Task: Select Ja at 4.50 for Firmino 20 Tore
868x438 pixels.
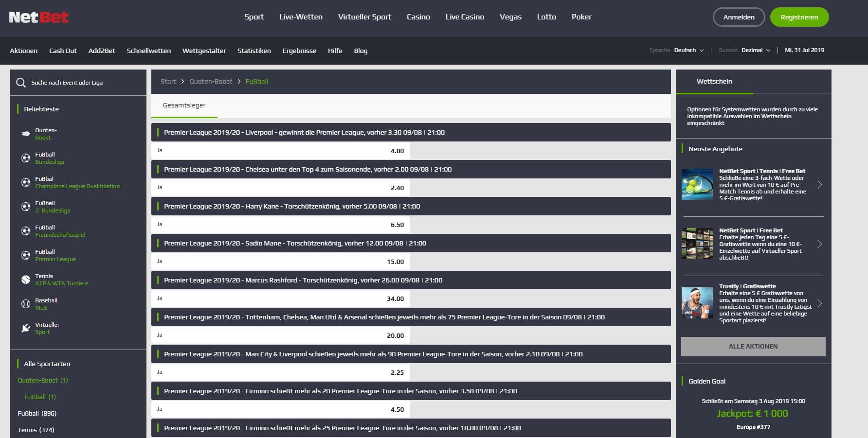Action: (281, 409)
